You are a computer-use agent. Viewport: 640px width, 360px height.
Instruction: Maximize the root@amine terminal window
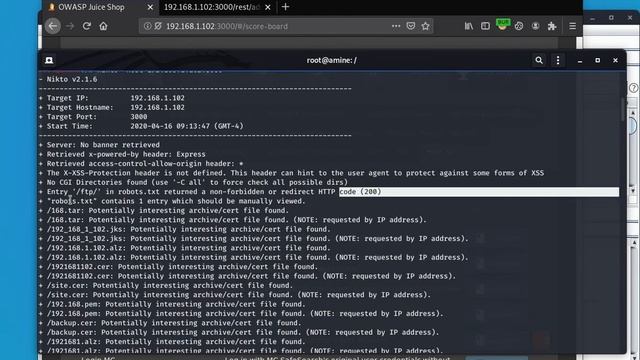coord(598,60)
